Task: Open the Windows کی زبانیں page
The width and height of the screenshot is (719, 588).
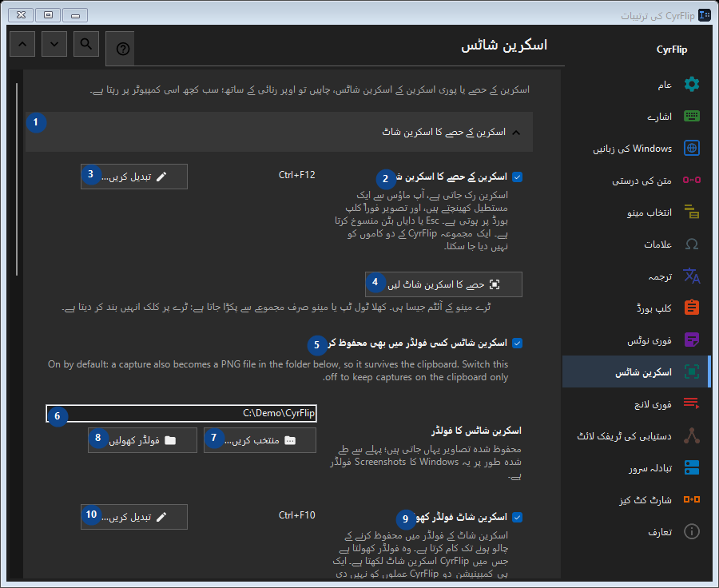Action: click(637, 148)
